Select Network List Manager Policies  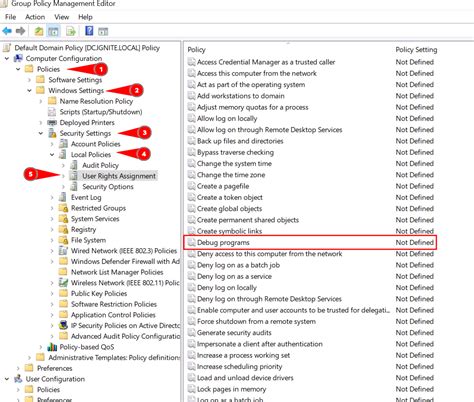coord(117,272)
